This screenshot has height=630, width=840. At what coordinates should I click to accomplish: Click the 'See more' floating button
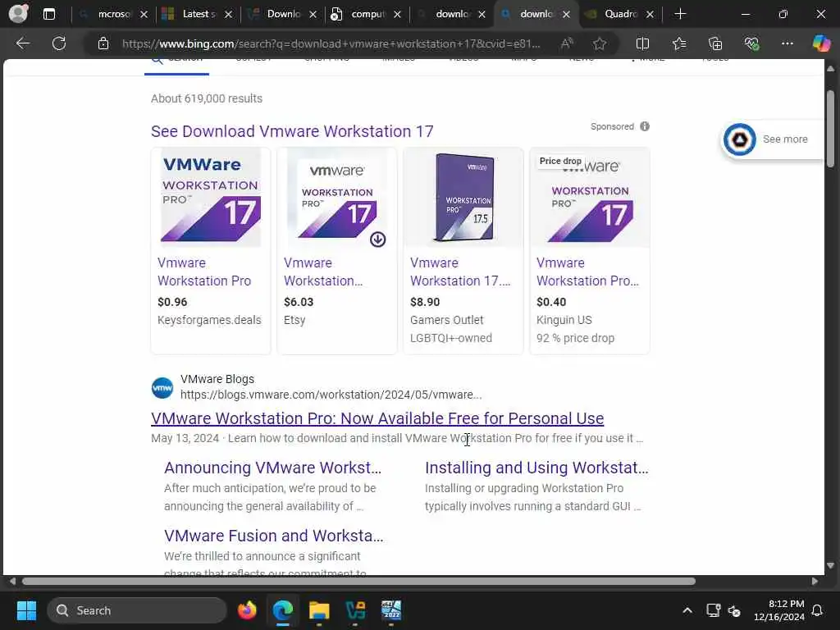[772, 139]
